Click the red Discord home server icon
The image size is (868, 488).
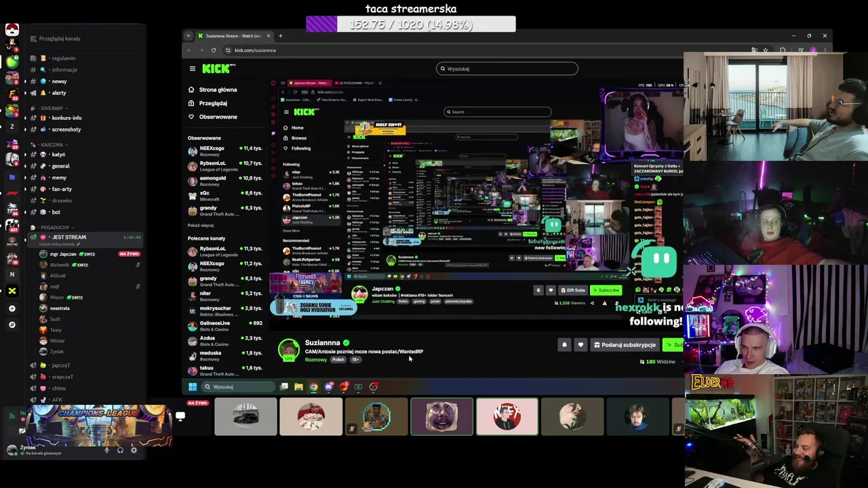pos(12,30)
